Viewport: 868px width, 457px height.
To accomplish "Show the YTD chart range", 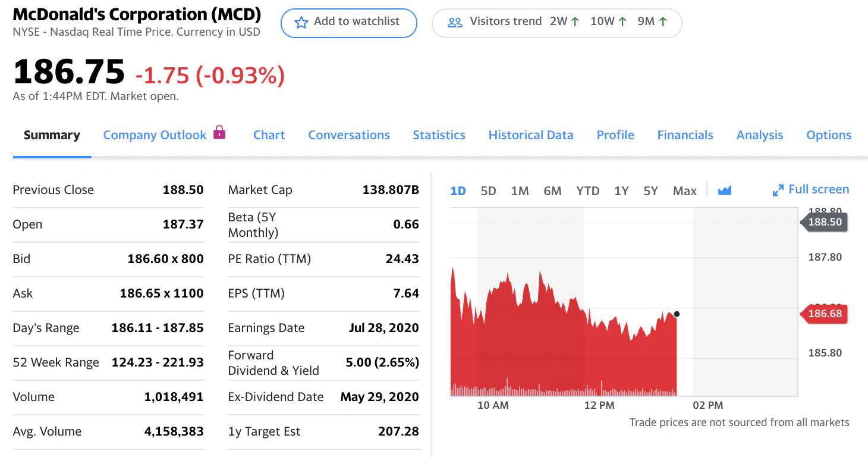I will coord(587,191).
